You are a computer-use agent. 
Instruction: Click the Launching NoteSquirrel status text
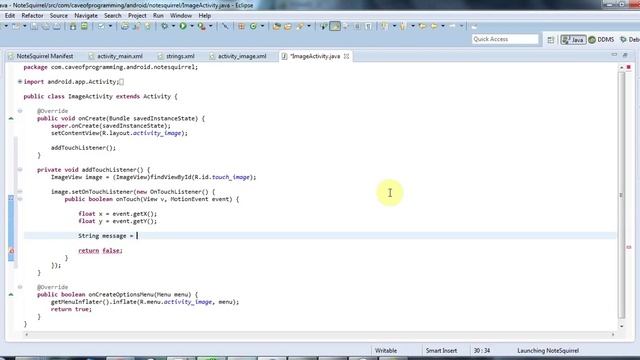pos(548,351)
